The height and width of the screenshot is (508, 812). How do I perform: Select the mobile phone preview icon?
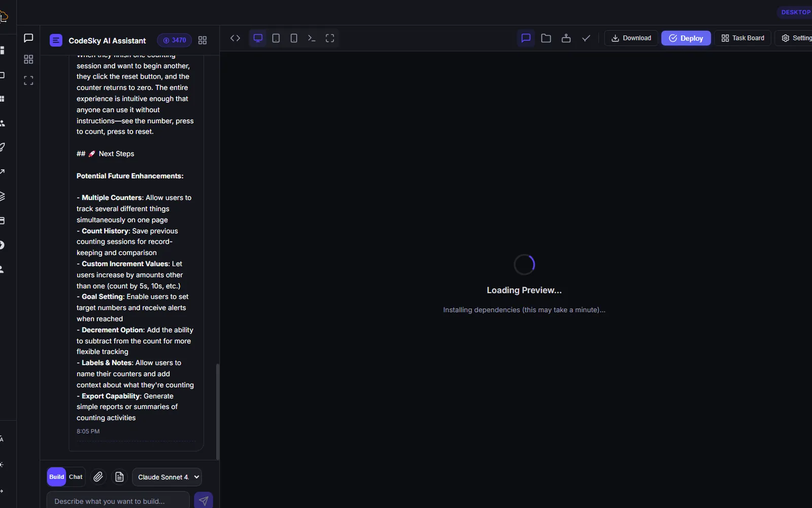pos(294,38)
